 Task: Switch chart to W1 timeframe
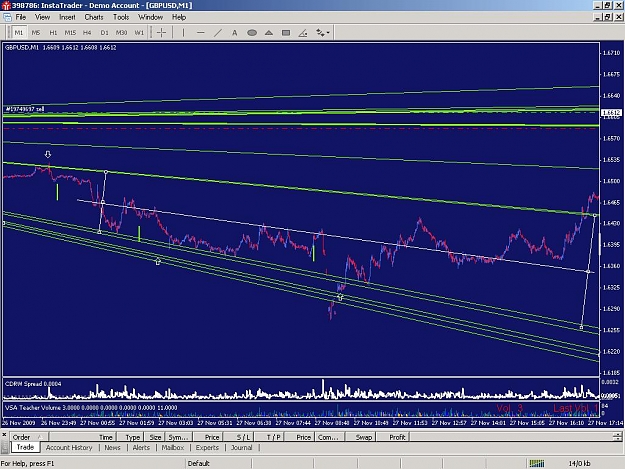coord(139,33)
